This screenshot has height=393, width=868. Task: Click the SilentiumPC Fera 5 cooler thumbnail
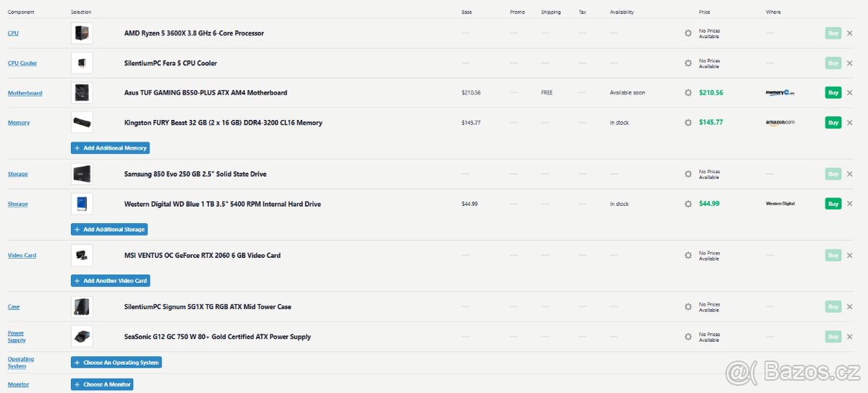[x=82, y=63]
